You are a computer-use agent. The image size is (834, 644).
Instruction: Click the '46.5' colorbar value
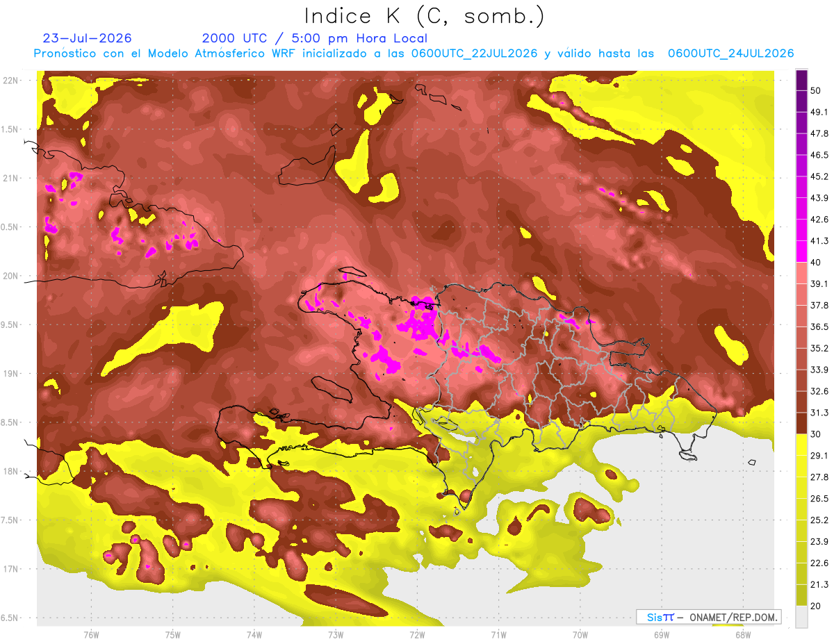[x=819, y=155]
